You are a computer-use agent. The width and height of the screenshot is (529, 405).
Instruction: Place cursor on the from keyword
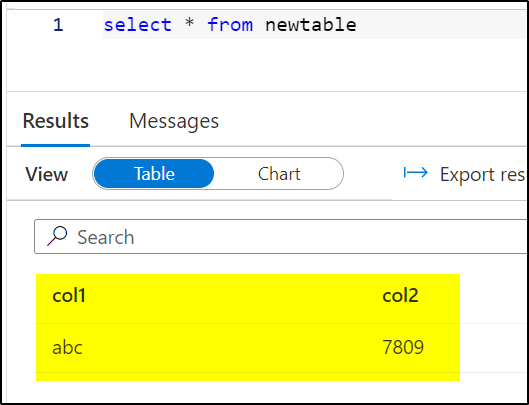coord(230,25)
